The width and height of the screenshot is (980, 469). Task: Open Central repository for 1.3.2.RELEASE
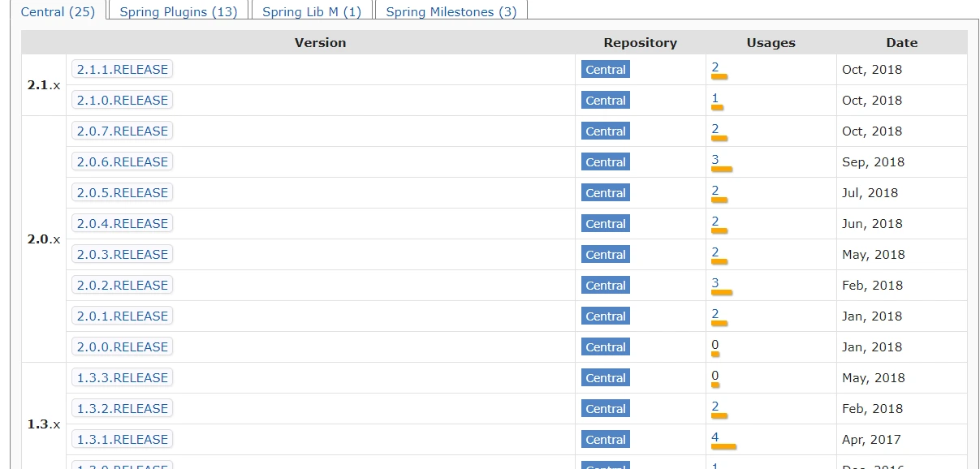(606, 409)
